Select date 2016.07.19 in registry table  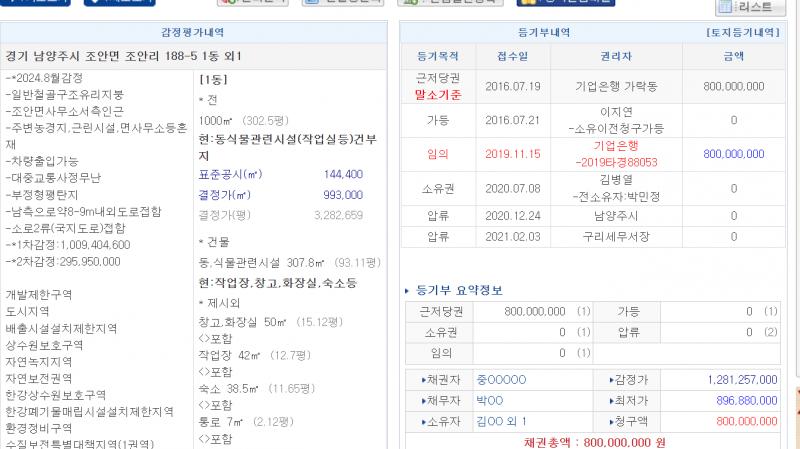(513, 86)
